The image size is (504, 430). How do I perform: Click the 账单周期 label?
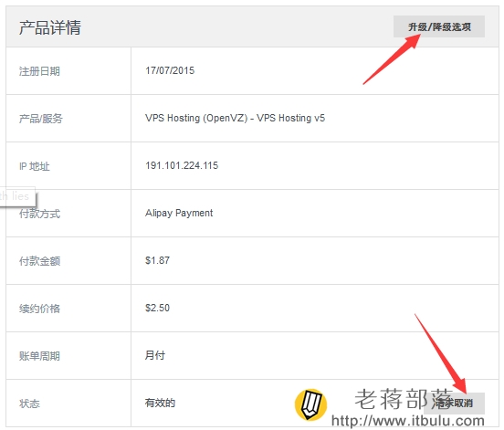pyautogui.click(x=39, y=356)
